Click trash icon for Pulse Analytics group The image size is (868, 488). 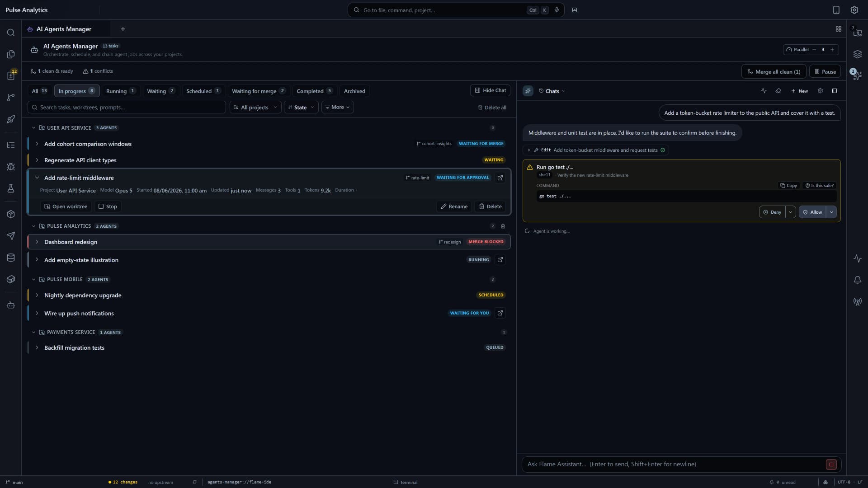coord(503,226)
